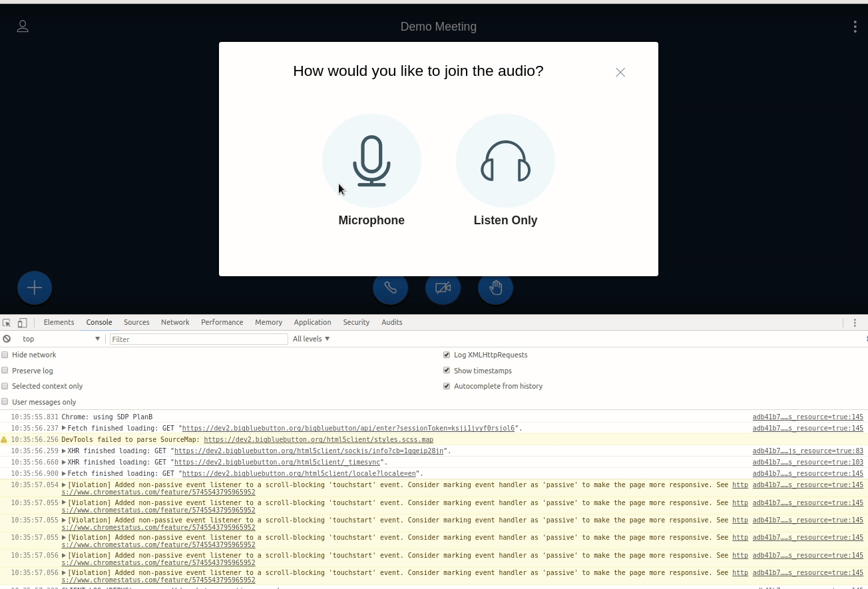Screen dimensions: 868x589
Task: Open the All levels dropdown
Action: 312,339
